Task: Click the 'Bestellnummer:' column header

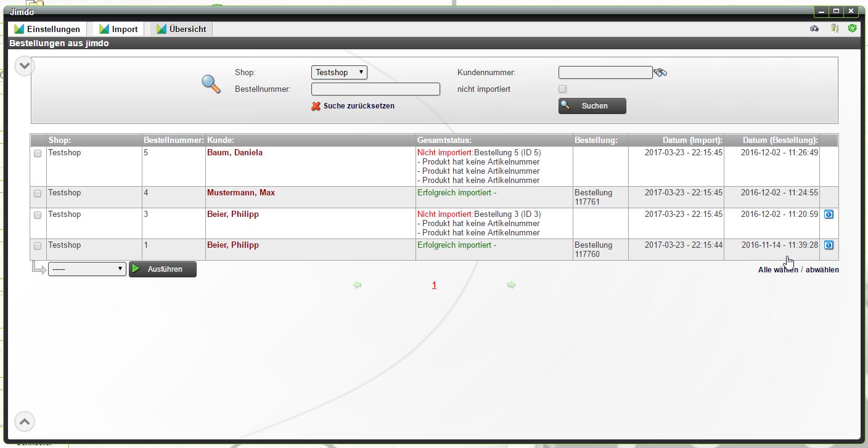Action: (x=174, y=141)
